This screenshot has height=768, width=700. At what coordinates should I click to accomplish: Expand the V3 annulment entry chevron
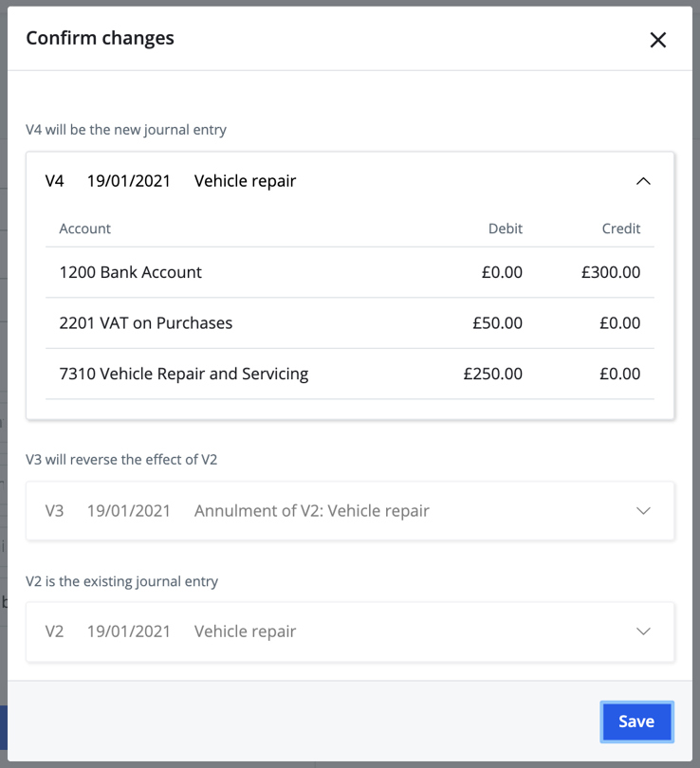coord(643,511)
